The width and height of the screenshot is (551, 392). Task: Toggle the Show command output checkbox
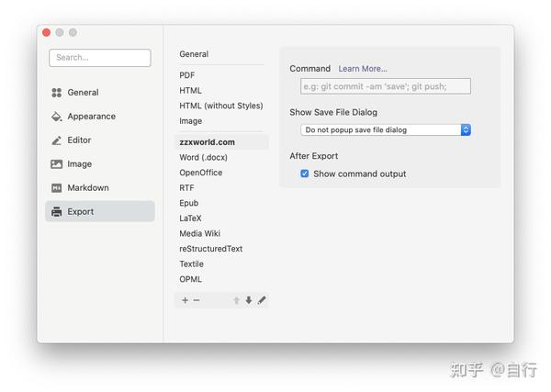click(305, 174)
